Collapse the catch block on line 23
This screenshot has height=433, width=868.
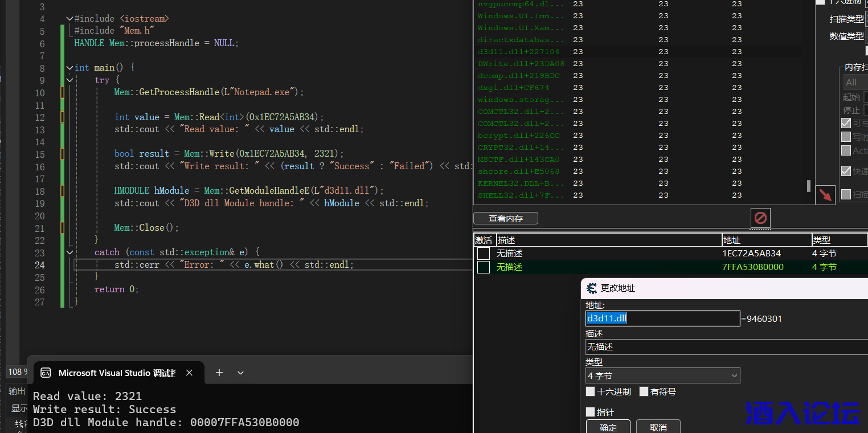tap(69, 252)
